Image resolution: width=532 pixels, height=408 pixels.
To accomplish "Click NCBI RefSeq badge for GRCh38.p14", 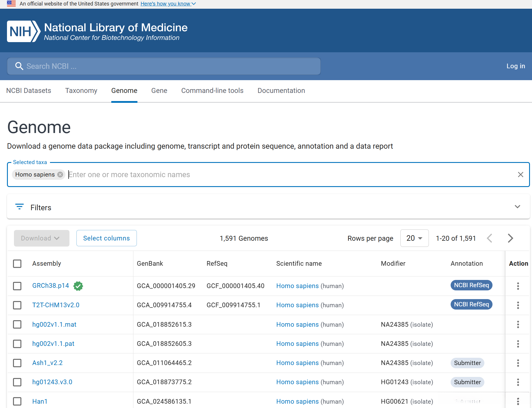I will point(471,285).
